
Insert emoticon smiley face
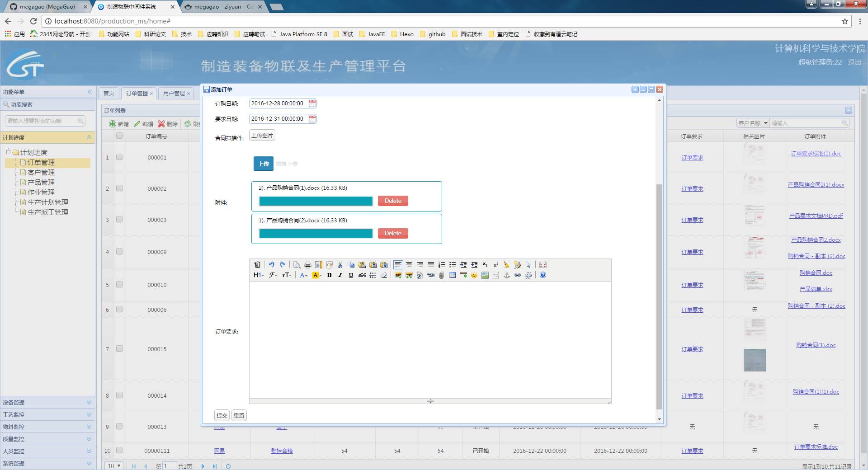[474, 275]
